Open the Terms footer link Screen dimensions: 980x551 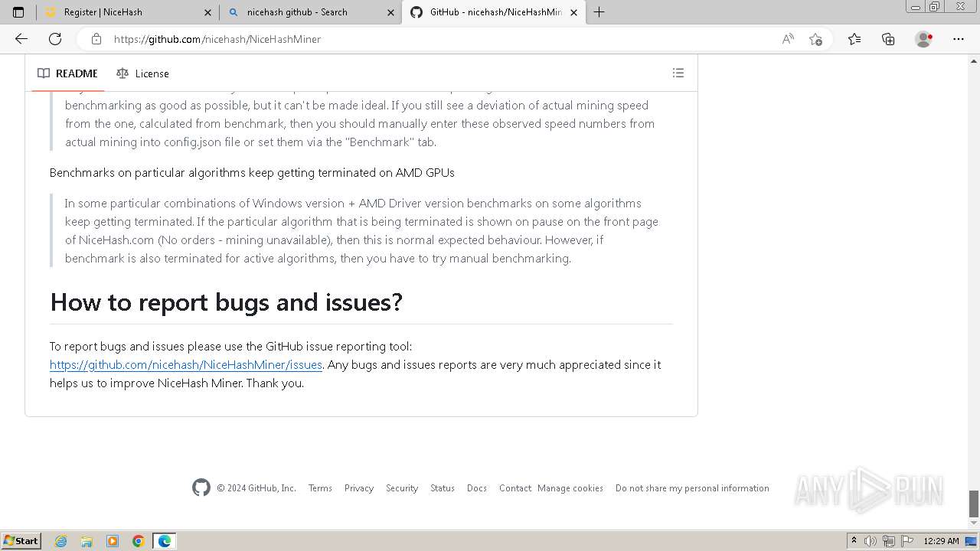(320, 488)
